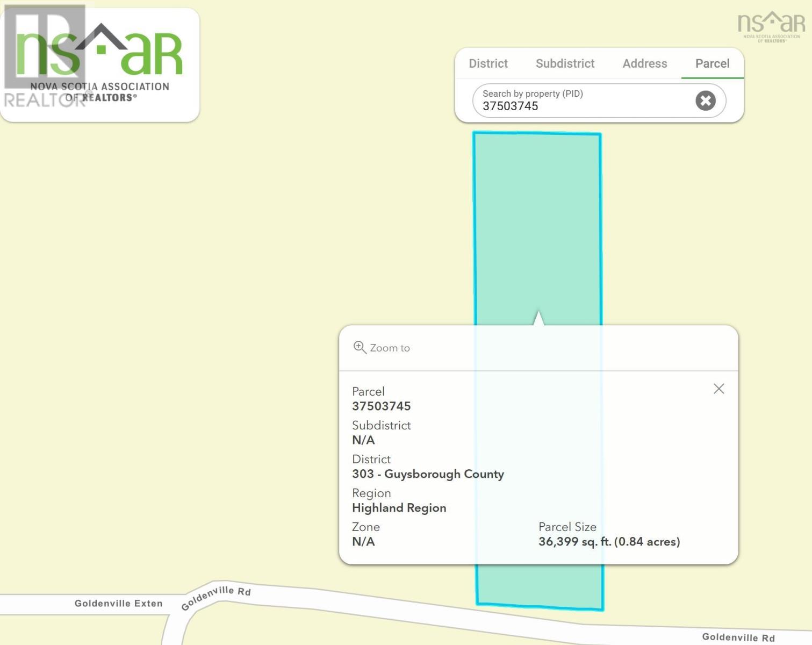
Task: Click the Goldenville Exten label
Action: tap(118, 603)
